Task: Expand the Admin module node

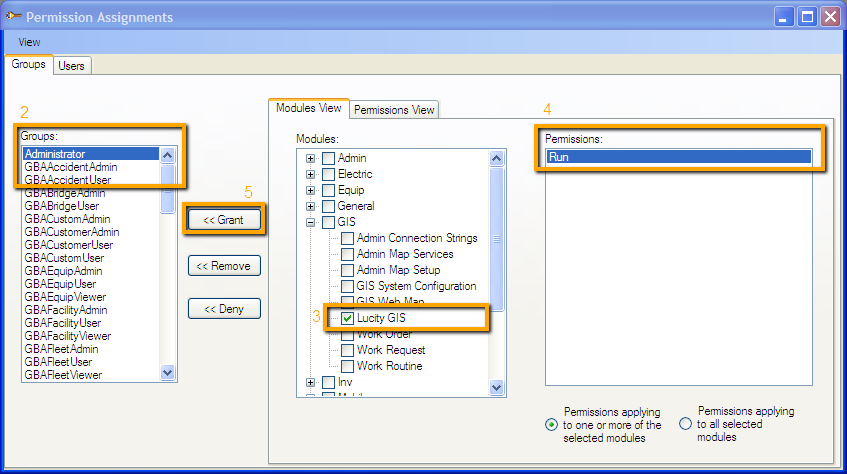Action: tap(310, 158)
